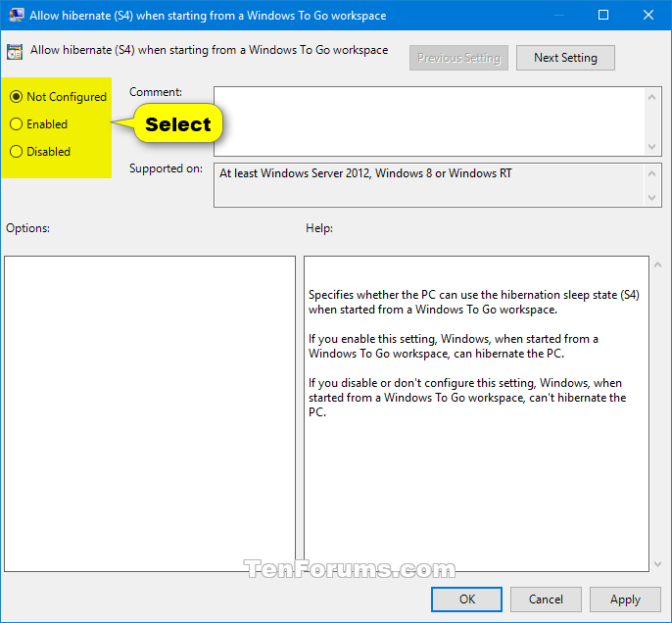Screen dimensions: 672x623
Task: Click inside the Comment text box
Action: 429,121
